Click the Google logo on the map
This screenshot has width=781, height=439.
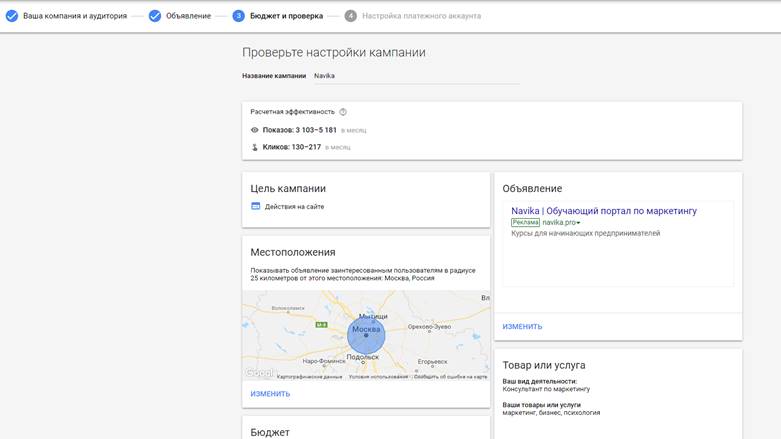(259, 372)
